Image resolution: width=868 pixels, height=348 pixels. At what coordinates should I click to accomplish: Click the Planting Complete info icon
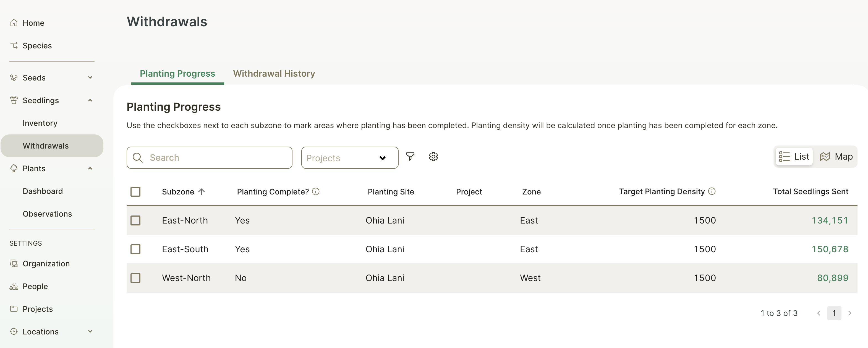[x=315, y=191]
